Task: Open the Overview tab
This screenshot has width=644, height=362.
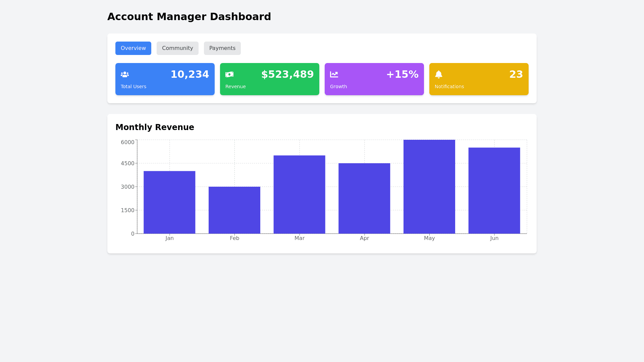Action: click(133, 48)
